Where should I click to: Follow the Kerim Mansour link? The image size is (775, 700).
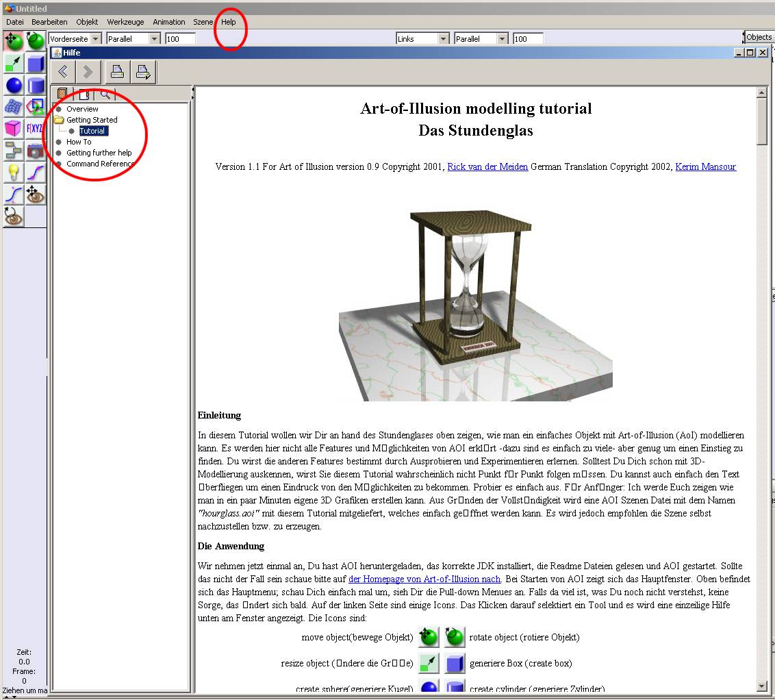[705, 166]
